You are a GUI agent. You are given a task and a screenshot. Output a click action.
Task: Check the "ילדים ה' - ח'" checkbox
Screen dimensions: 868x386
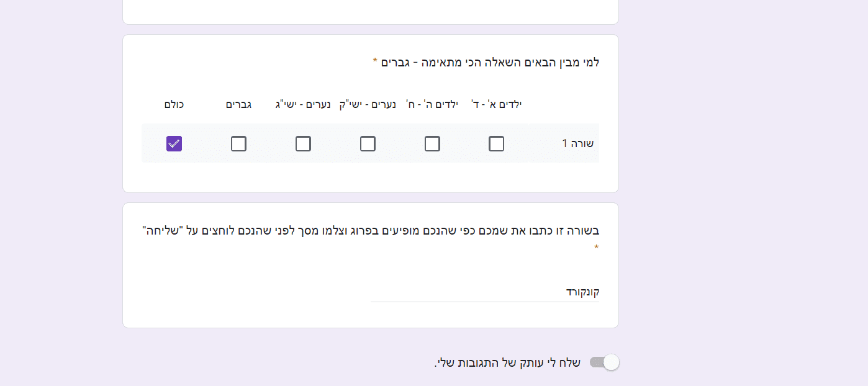point(432,144)
